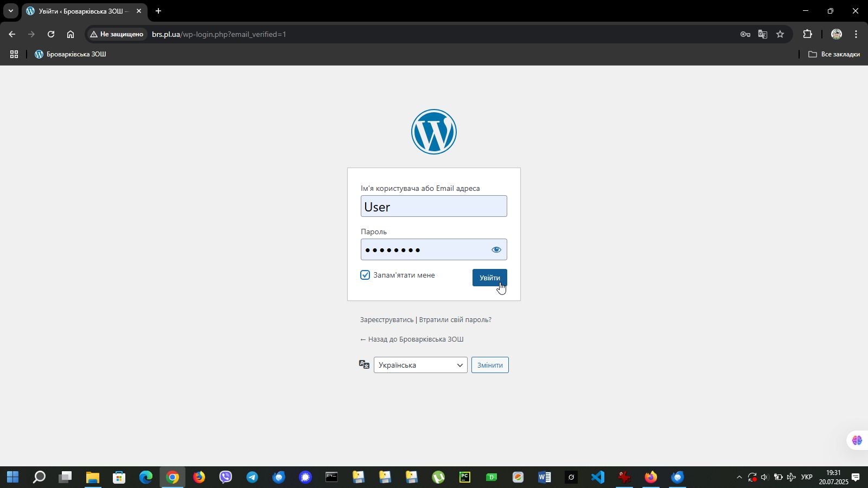Screen dimensions: 868x488
Task: Open the "Втратили свій пароль?" link
Action: [455, 320]
